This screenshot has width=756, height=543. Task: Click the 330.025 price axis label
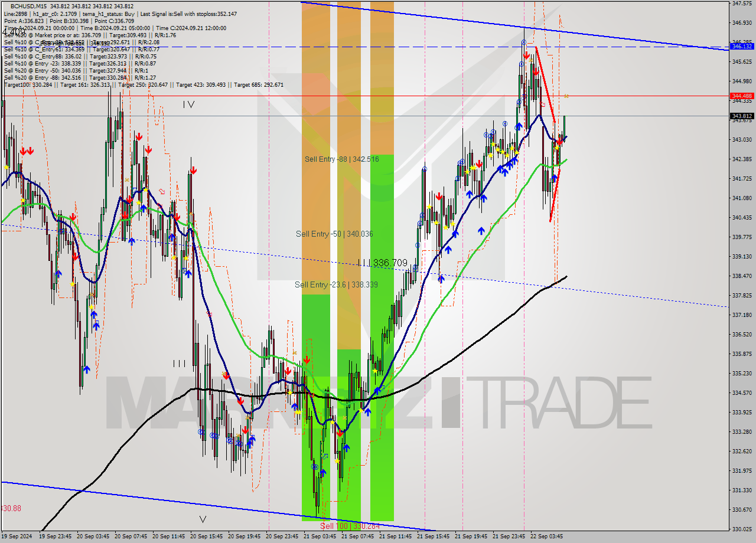click(x=741, y=529)
